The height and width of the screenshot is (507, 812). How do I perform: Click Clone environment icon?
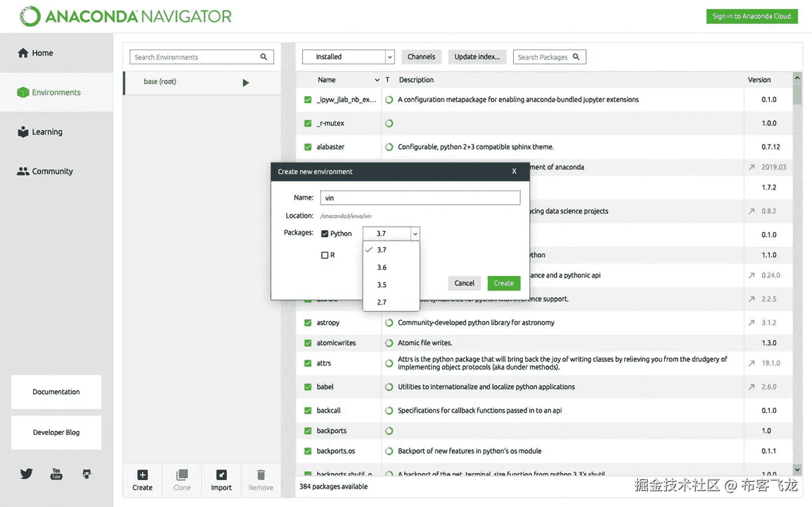click(x=182, y=475)
